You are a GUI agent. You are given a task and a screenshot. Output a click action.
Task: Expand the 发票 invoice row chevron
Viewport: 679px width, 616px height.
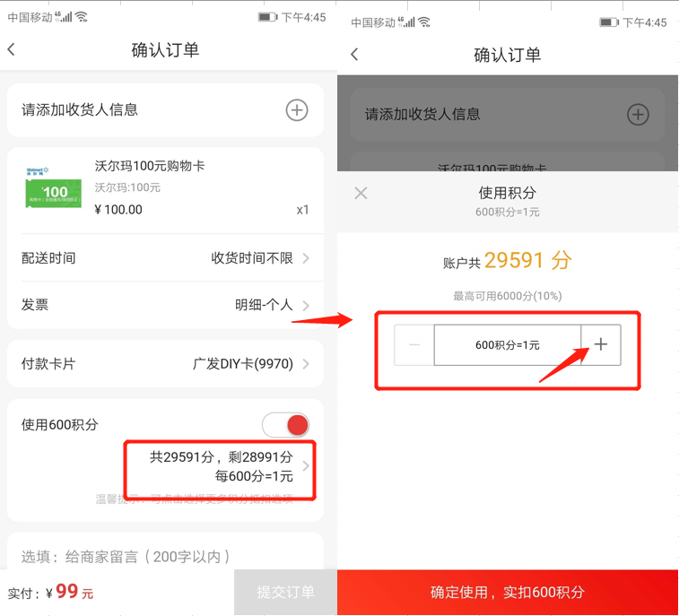pyautogui.click(x=306, y=305)
